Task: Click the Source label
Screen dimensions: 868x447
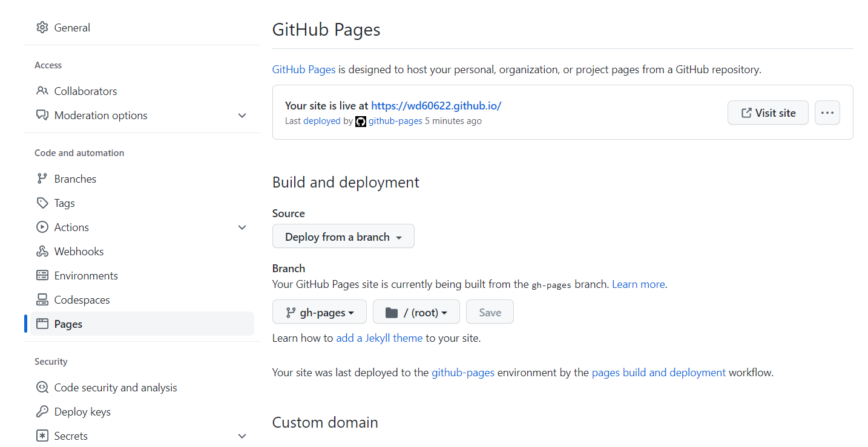Action: (289, 214)
